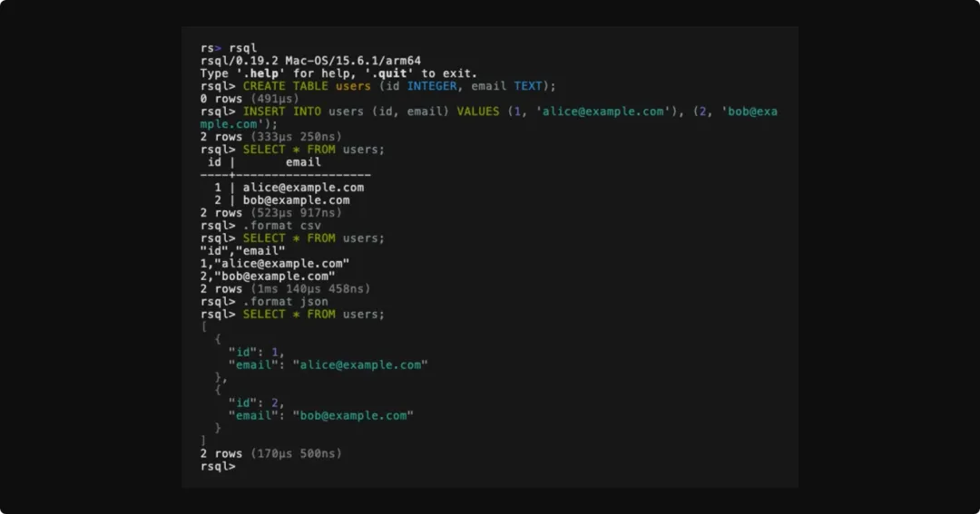
Task: Click the '.format csv' command
Action: tap(282, 226)
